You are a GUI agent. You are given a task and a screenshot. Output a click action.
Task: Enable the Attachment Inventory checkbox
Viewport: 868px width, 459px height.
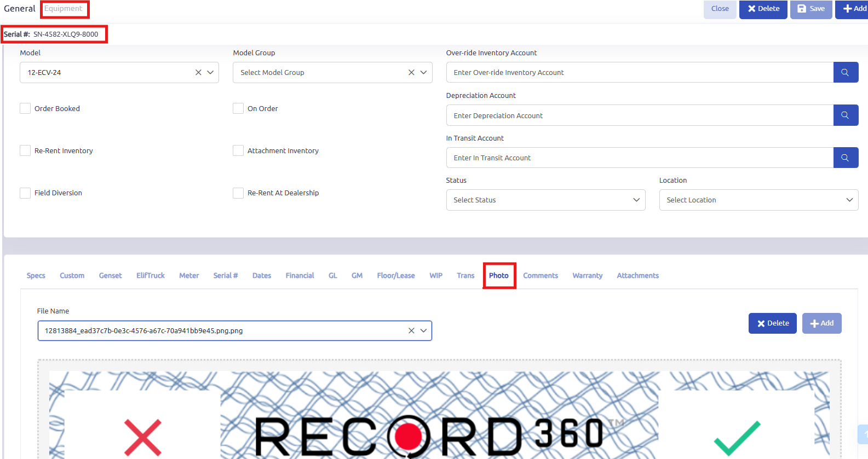click(x=238, y=150)
